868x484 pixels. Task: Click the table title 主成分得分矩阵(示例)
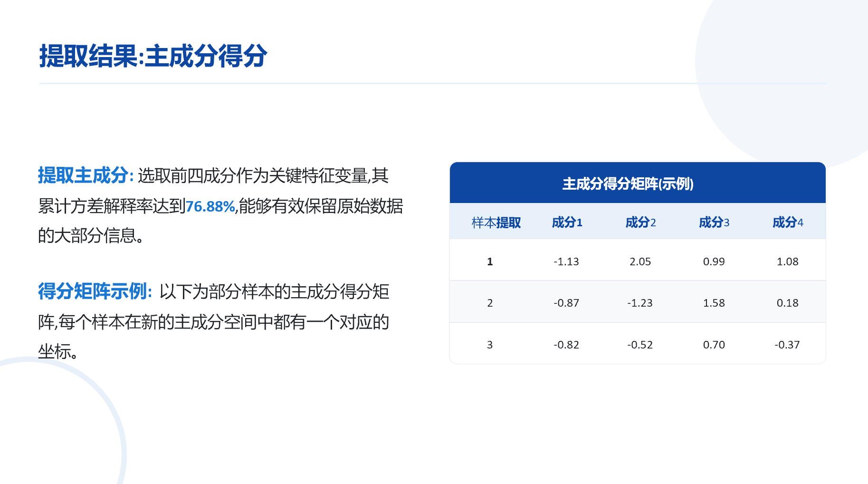(628, 184)
